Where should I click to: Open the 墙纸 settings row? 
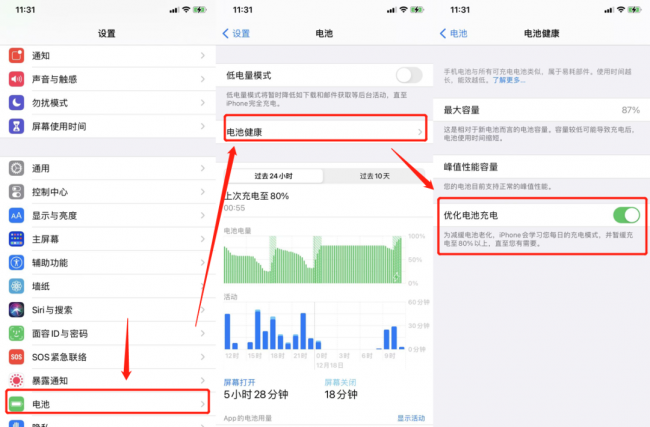(x=108, y=286)
